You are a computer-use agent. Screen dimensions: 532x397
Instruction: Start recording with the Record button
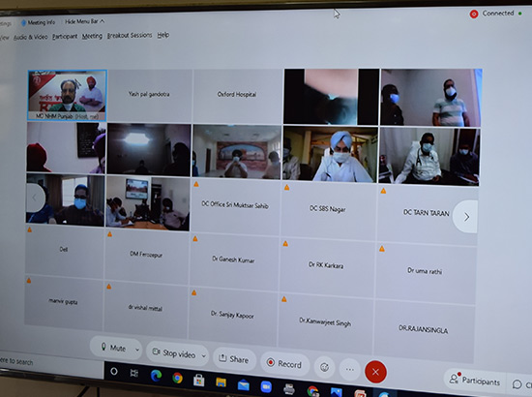(284, 363)
